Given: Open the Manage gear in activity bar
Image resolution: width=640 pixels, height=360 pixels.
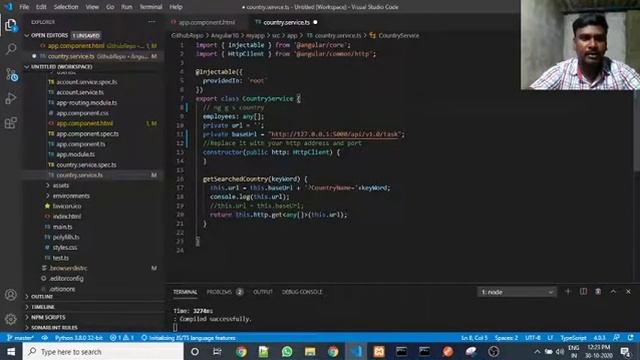Looking at the screenshot, I should click(x=11, y=319).
